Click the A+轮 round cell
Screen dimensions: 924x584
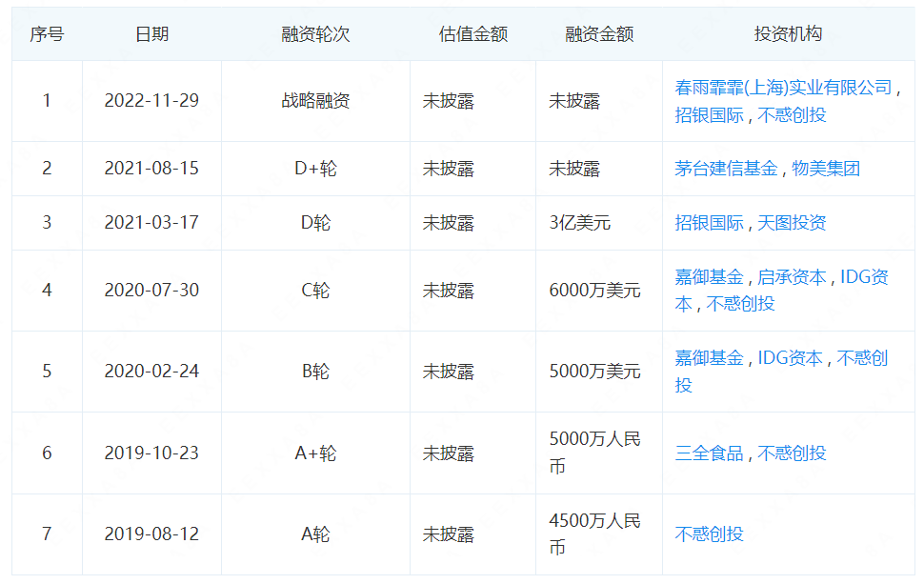click(x=315, y=453)
